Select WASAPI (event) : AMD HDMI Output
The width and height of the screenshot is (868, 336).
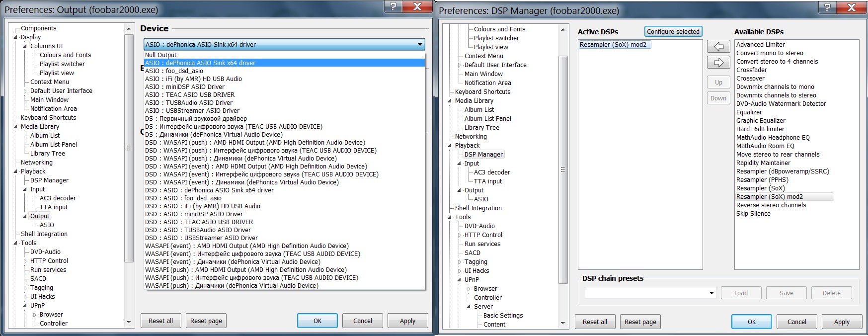(284, 246)
